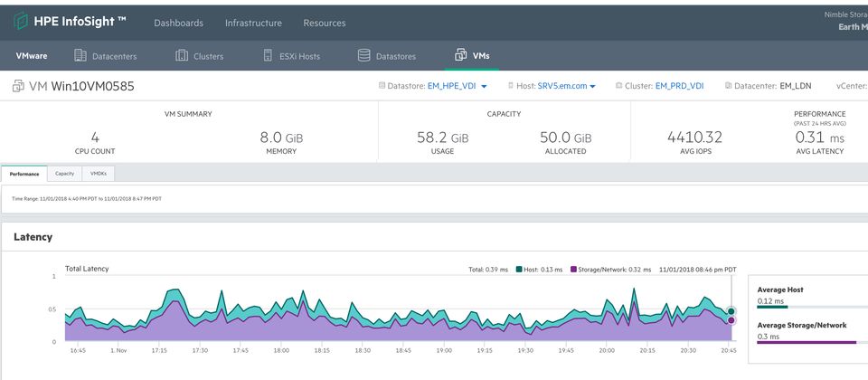Viewport: 868px width, 380px height.
Task: Click the ESXi Hosts server icon
Action: [269, 56]
